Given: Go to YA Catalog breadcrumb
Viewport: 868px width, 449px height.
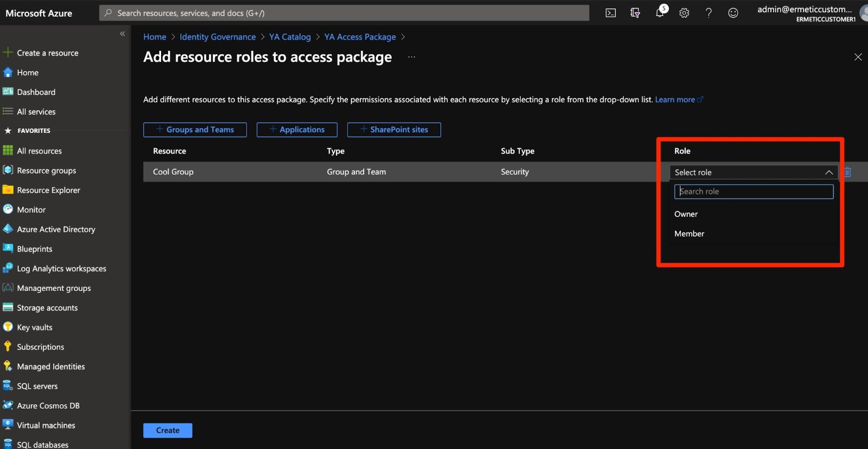Looking at the screenshot, I should (x=290, y=36).
